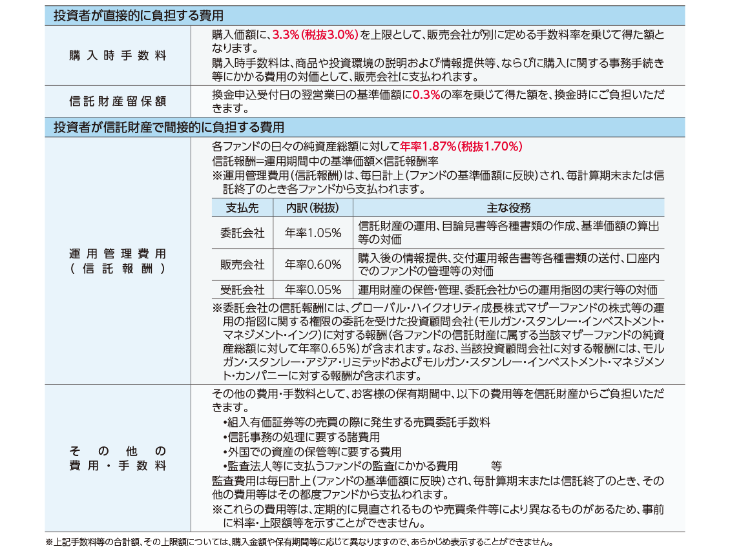
Task: Click the footnote ※上記手数料等の合計額
Action: pyautogui.click(x=299, y=543)
